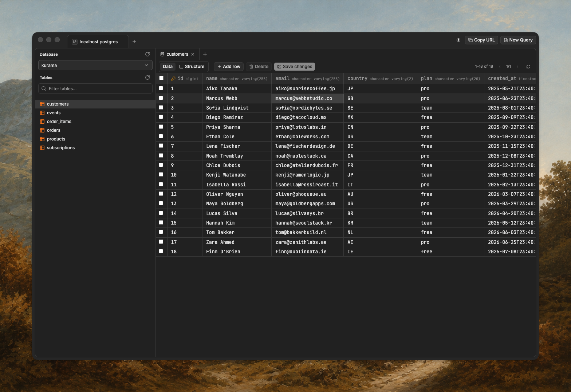Image resolution: width=571 pixels, height=392 pixels.
Task: Click Save changes
Action: [x=295, y=67]
